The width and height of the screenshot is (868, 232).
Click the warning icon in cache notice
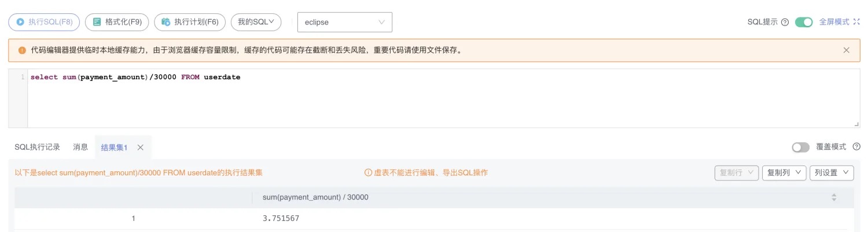tap(22, 50)
